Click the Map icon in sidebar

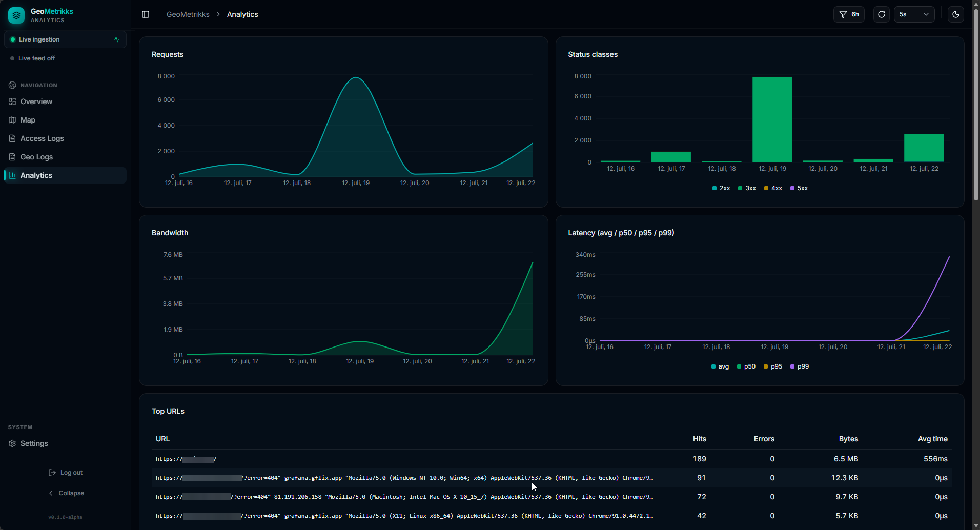(12, 120)
